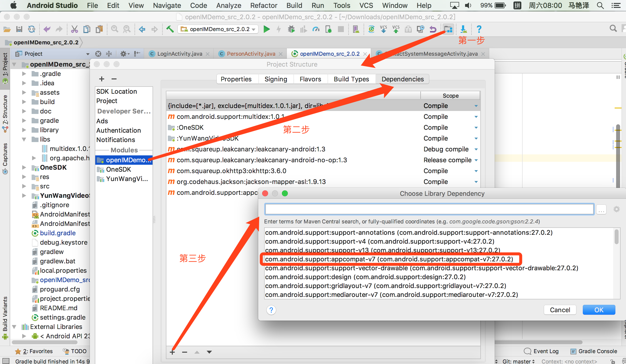
Task: Click the Search Everywhere magnifier icon
Action: coord(613,29)
